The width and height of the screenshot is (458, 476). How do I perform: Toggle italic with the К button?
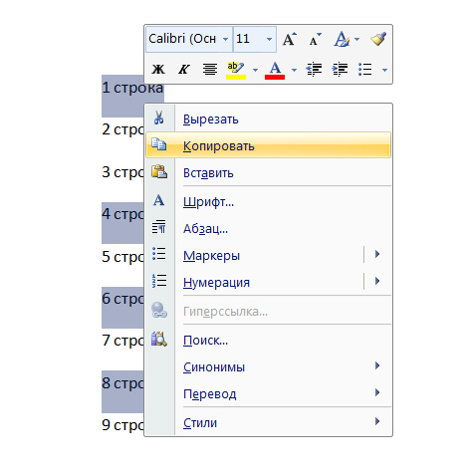183,70
